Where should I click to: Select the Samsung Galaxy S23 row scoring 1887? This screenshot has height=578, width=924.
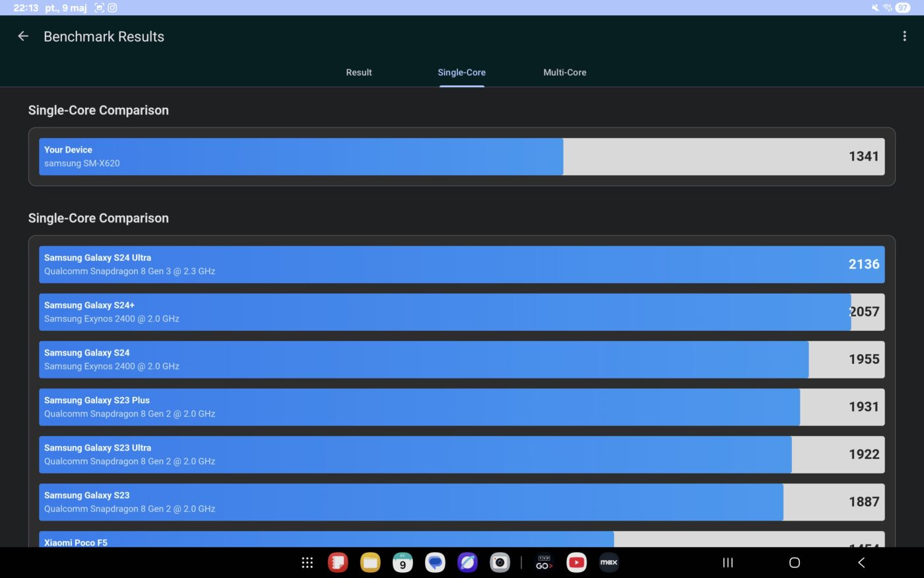click(x=461, y=503)
